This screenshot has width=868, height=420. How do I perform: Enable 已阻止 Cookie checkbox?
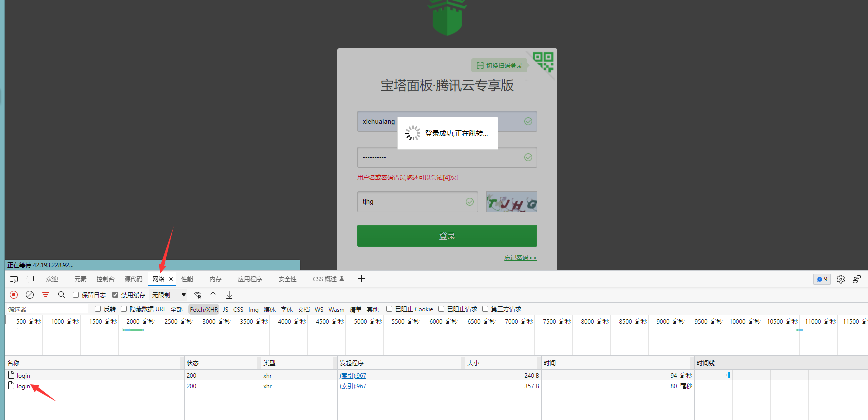coord(389,309)
